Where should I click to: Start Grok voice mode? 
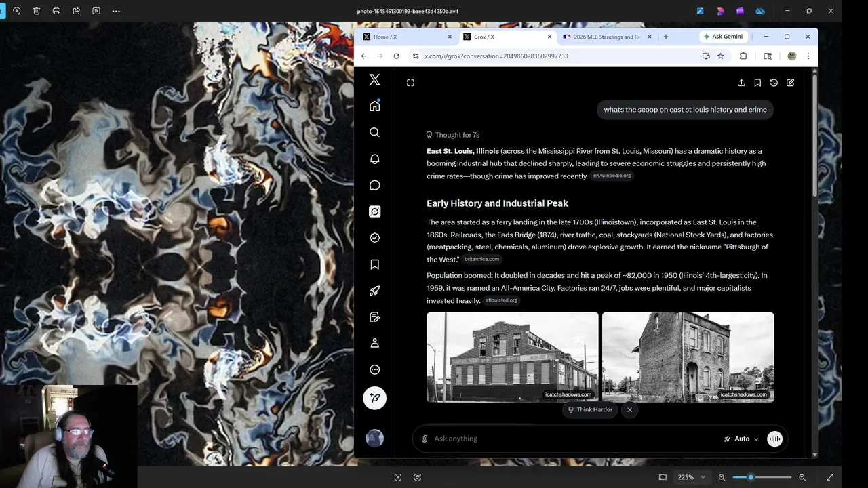pyautogui.click(x=774, y=439)
